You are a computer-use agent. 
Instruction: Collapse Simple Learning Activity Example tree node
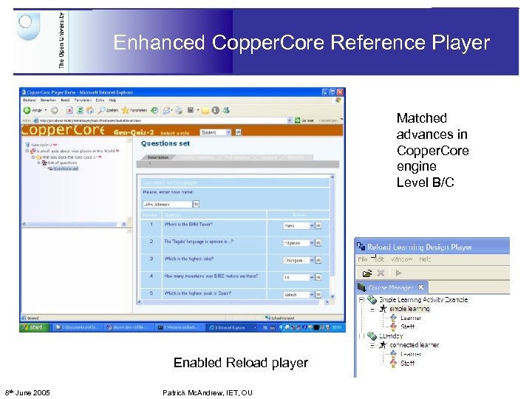coord(361,299)
